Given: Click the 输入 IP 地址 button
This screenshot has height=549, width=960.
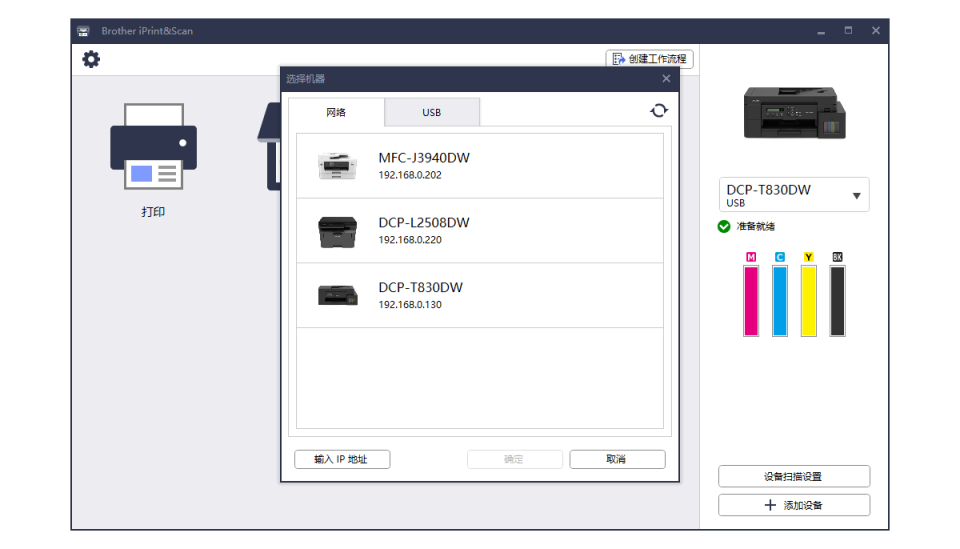Looking at the screenshot, I should [x=342, y=460].
